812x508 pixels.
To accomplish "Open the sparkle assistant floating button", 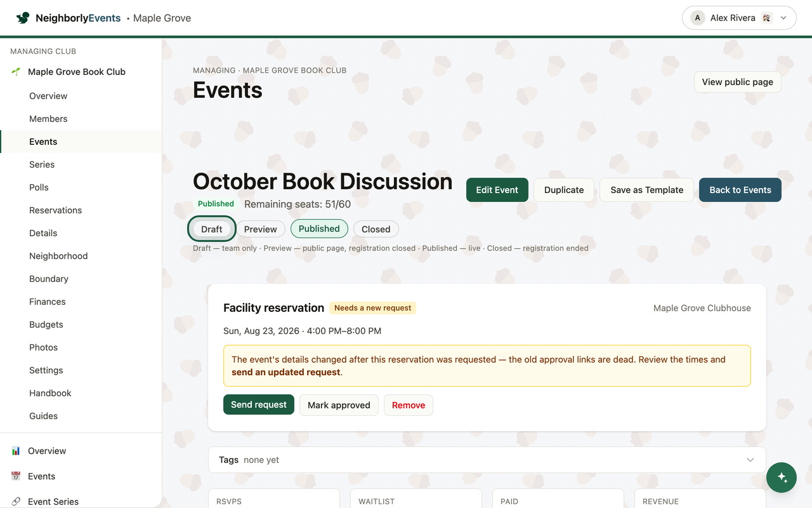I will point(782,478).
